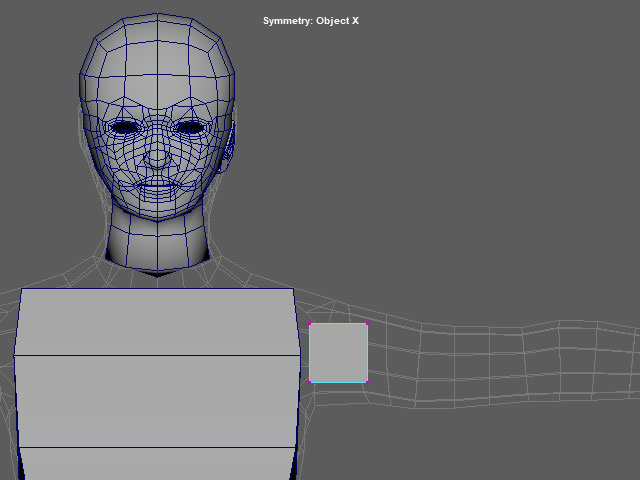Click the eye on the screen's right side
640x480 pixels.
pyautogui.click(x=190, y=127)
